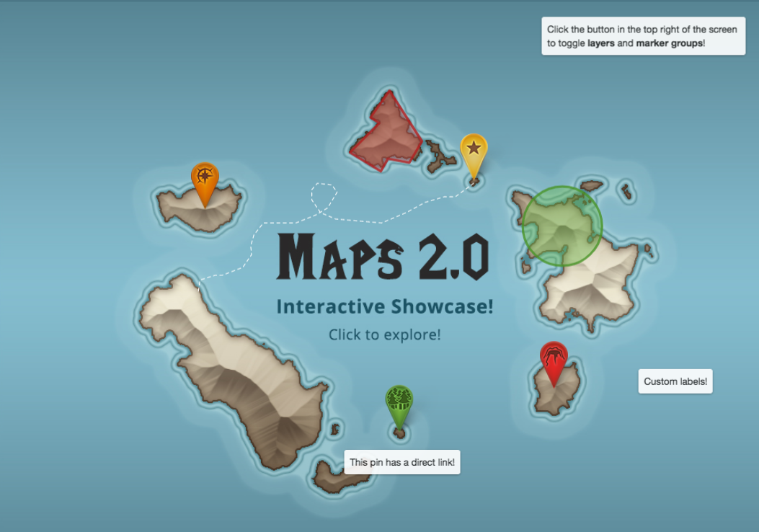The image size is (759, 532).
Task: Click the 'Interactive Showcase!' heading
Action: [385, 306]
